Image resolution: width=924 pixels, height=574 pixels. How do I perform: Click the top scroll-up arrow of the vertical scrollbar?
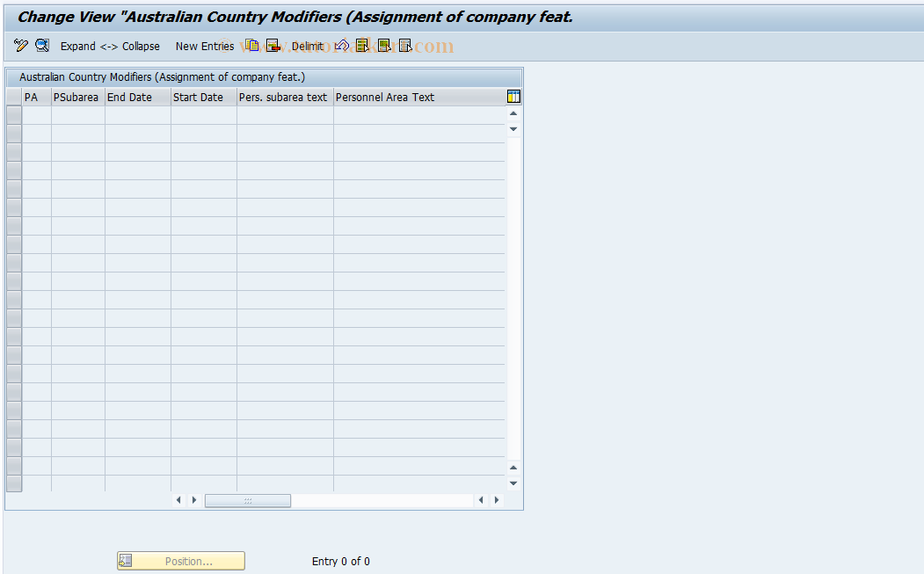513,113
